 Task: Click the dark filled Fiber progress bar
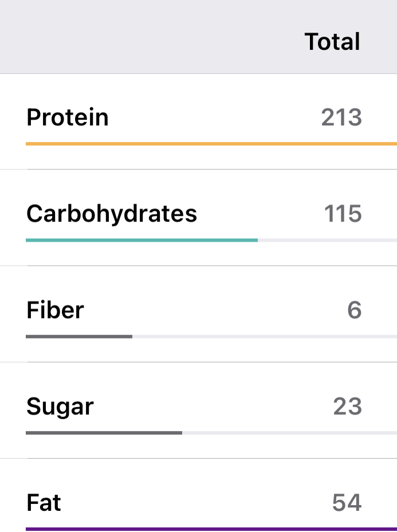coord(79,336)
